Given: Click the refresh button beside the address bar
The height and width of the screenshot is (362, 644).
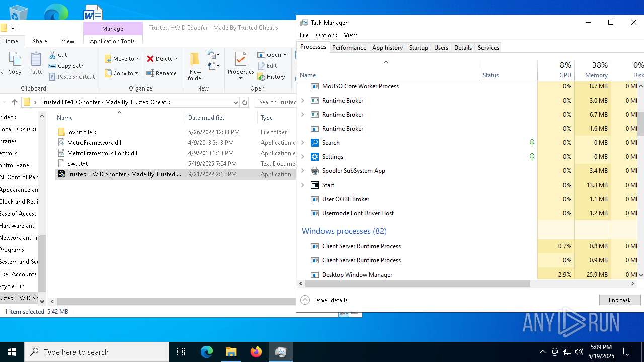Looking at the screenshot, I should (245, 102).
